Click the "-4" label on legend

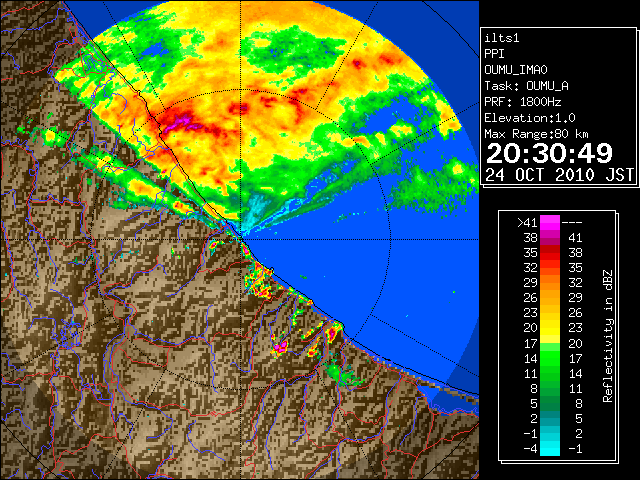pyautogui.click(x=531, y=449)
